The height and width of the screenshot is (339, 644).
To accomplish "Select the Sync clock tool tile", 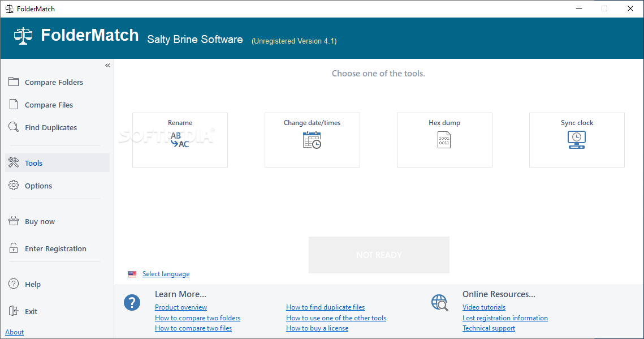I will coord(577,140).
